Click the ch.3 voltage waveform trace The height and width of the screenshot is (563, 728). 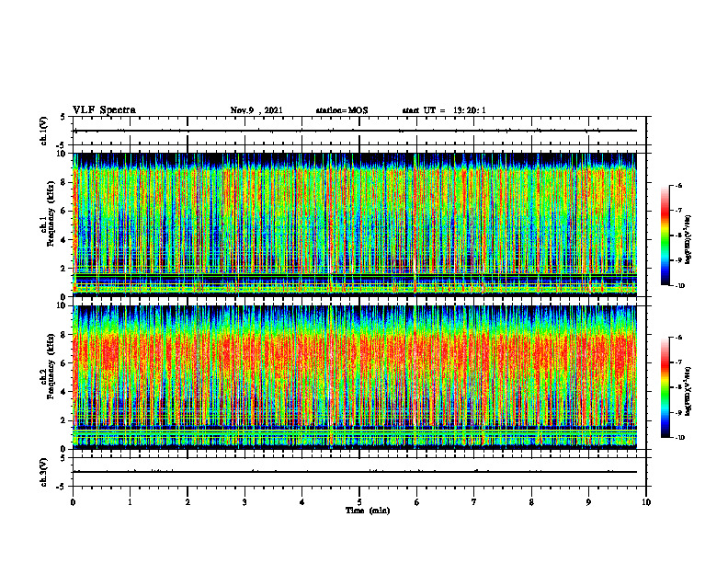tap(355, 472)
